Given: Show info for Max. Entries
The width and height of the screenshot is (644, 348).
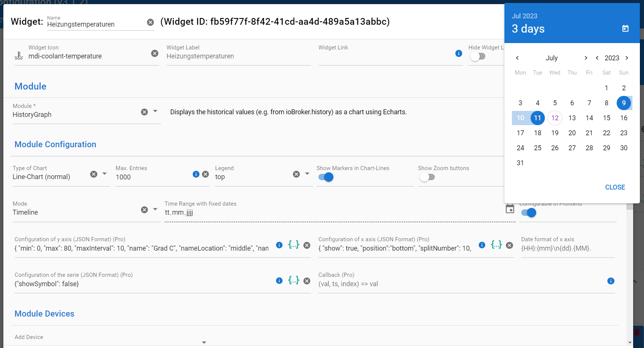Looking at the screenshot, I should (x=196, y=174).
